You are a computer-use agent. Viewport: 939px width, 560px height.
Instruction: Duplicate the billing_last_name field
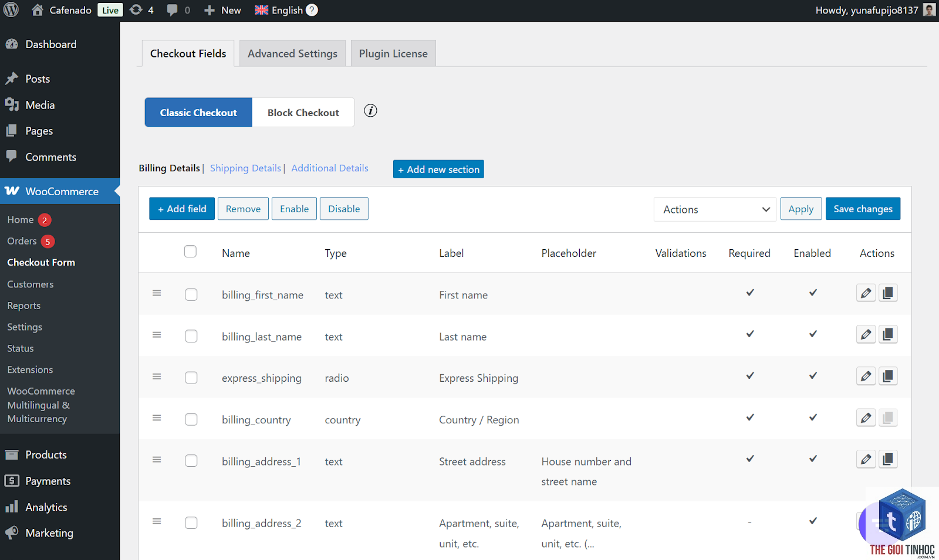[888, 334]
